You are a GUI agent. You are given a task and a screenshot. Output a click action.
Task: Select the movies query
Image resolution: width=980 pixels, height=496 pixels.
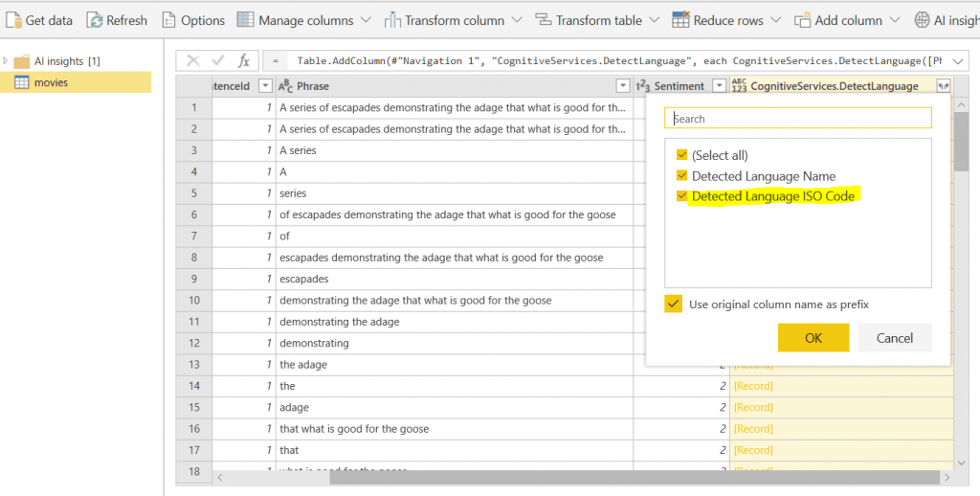tap(75, 82)
